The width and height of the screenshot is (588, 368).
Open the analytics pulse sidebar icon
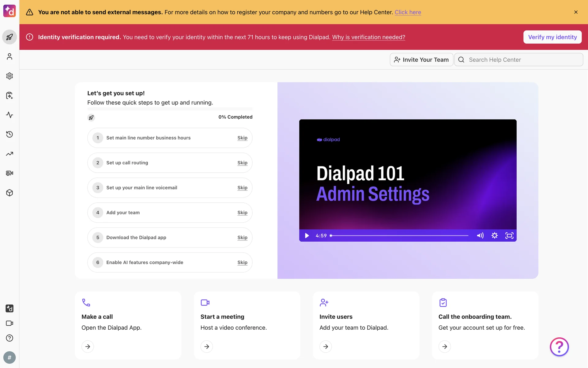9,115
